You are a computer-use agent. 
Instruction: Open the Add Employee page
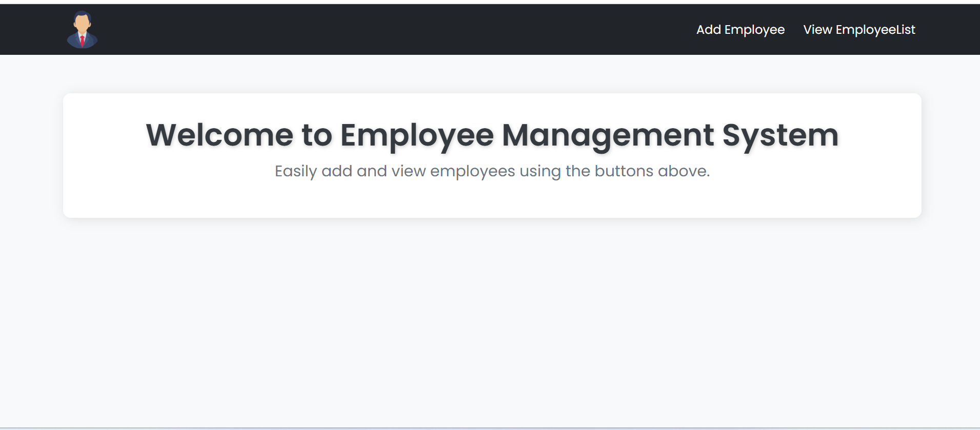[740, 30]
